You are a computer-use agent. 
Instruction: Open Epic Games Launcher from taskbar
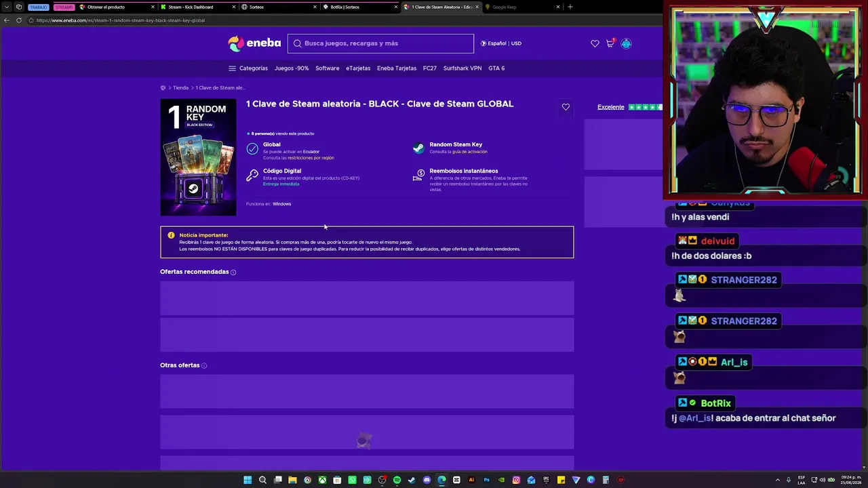point(546,480)
